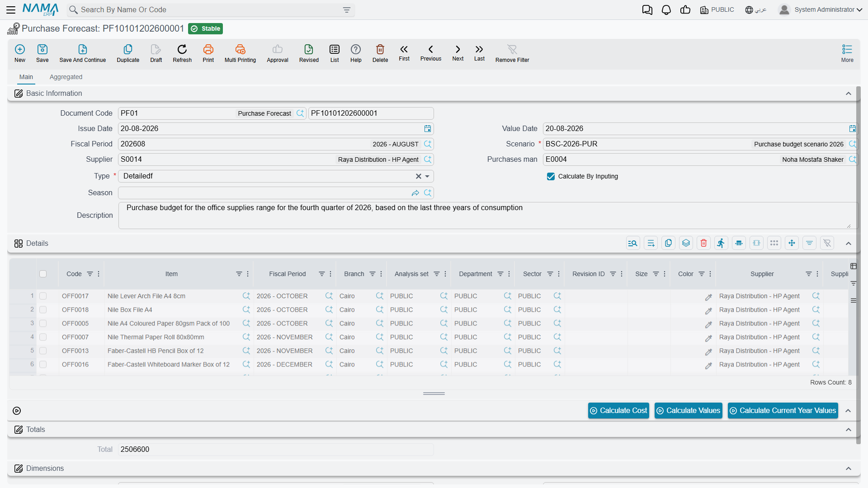Collapse the Details section

click(x=849, y=244)
